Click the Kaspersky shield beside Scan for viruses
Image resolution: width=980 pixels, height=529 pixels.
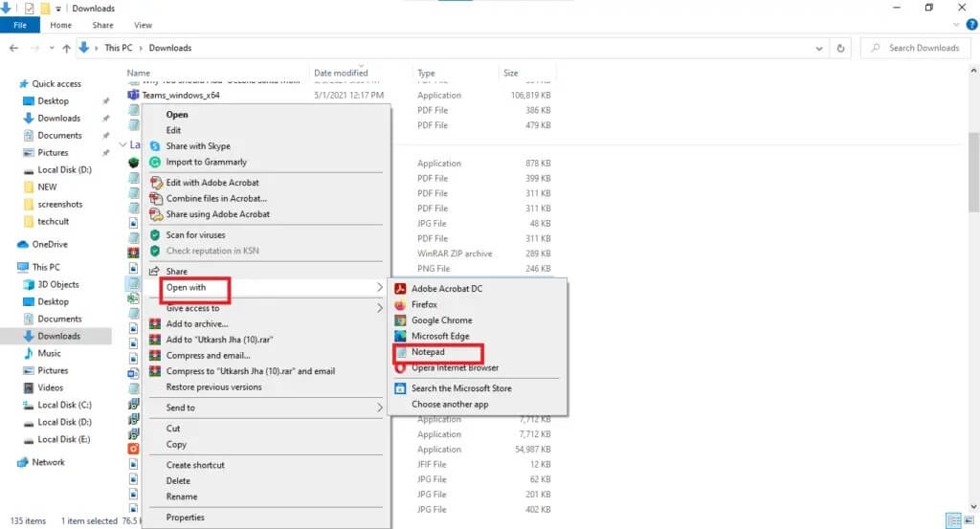[x=155, y=234]
